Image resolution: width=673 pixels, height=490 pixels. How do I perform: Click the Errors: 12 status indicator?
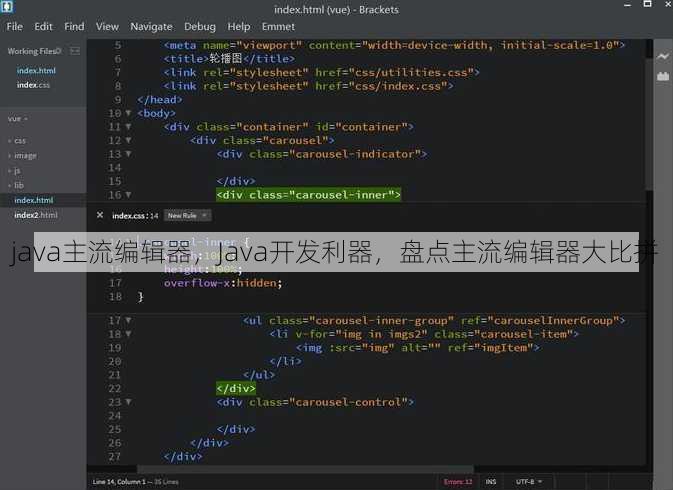pos(458,482)
